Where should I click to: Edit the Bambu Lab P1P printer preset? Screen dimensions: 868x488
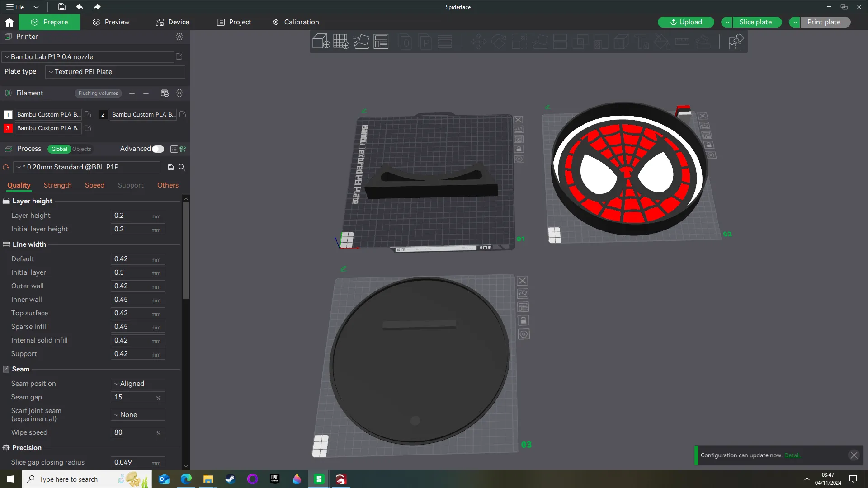[x=179, y=57]
